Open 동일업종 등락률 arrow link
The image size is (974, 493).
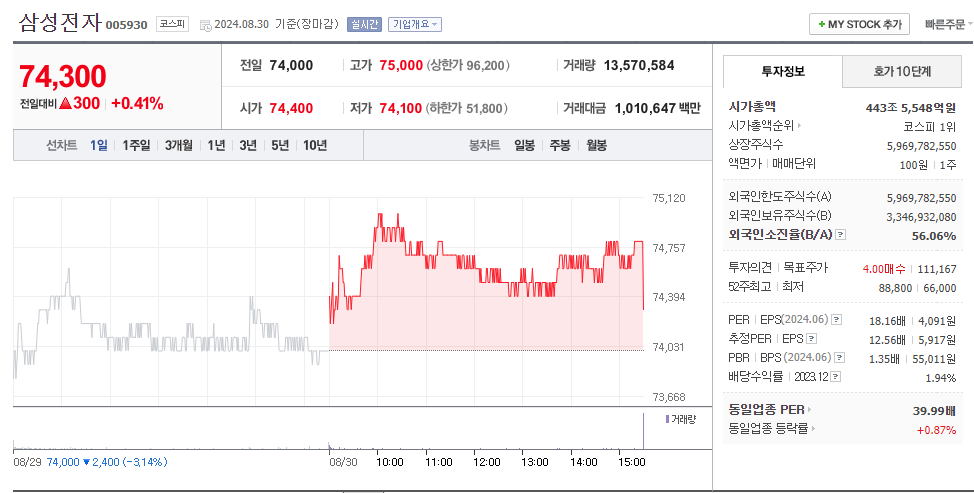click(813, 428)
